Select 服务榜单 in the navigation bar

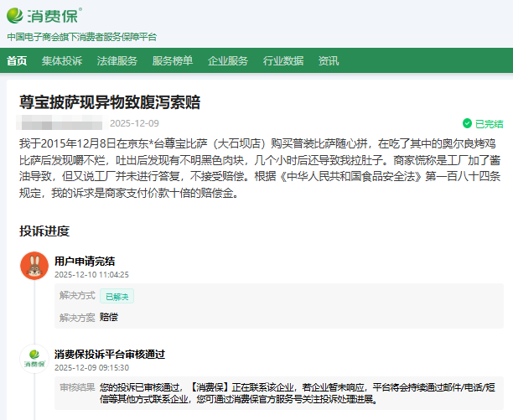click(173, 60)
